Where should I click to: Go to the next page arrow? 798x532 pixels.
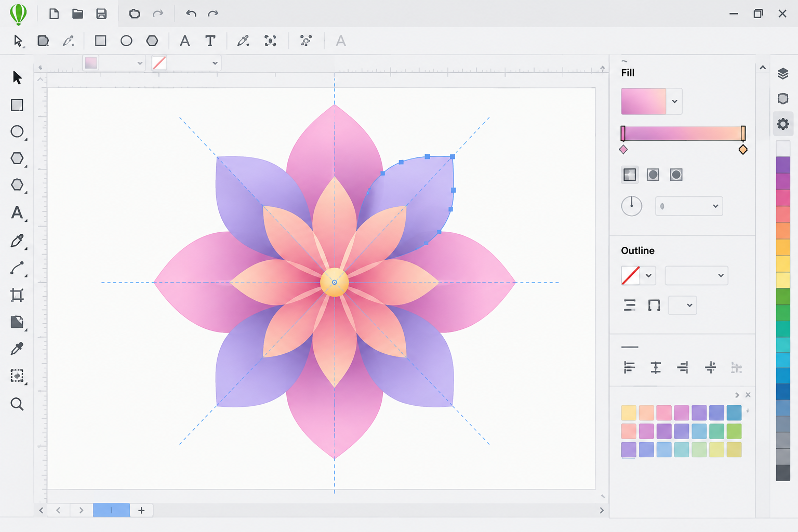click(81, 510)
